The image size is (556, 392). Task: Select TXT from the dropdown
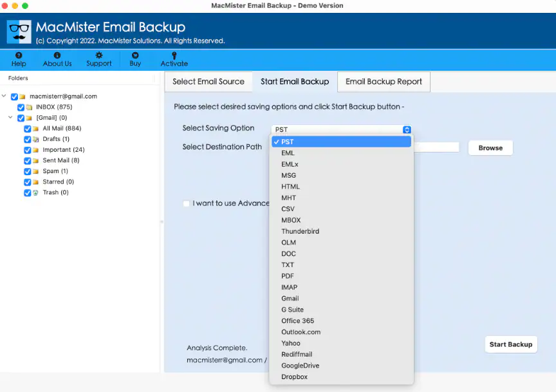[341, 265]
